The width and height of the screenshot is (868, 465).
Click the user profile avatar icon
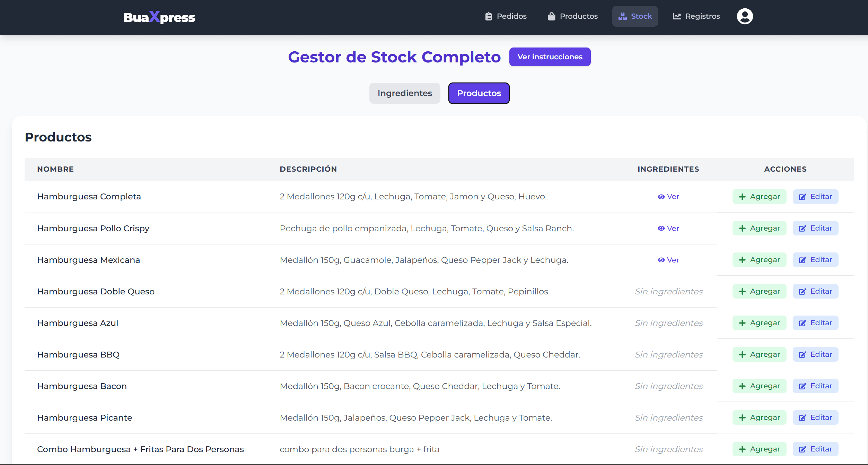pos(745,16)
